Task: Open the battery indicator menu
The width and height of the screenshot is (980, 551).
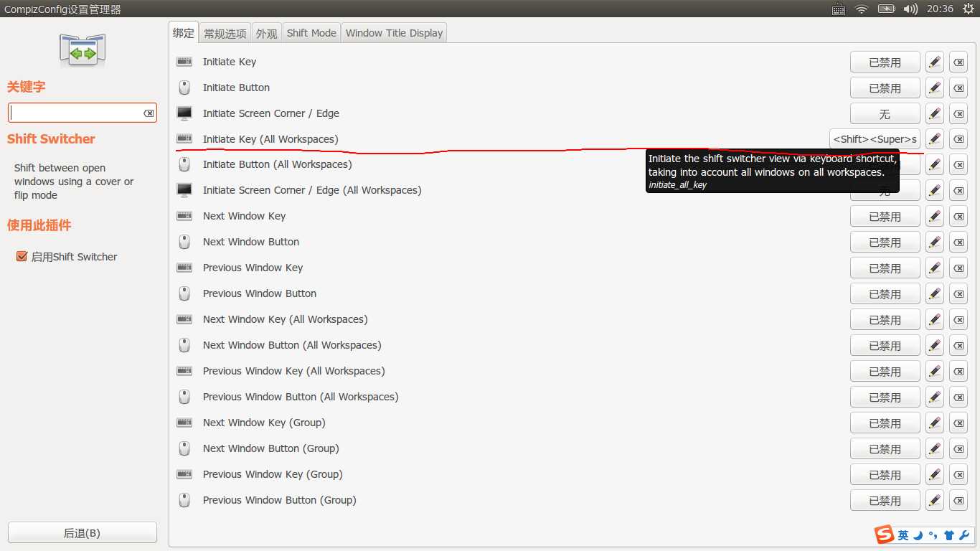Action: [x=886, y=9]
